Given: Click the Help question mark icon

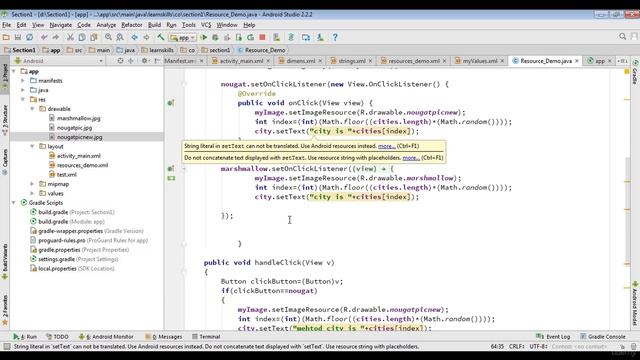Looking at the screenshot, I should pos(335,37).
